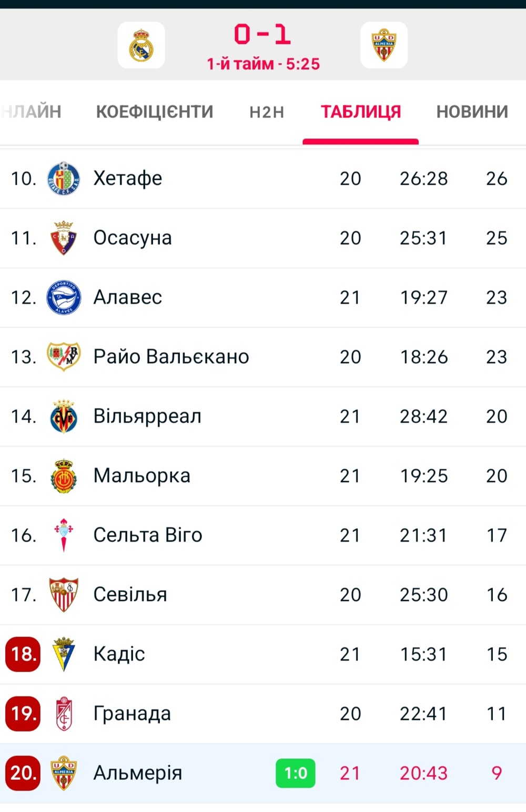Open the Гранада team name
The width and height of the screenshot is (526, 812).
click(x=132, y=714)
